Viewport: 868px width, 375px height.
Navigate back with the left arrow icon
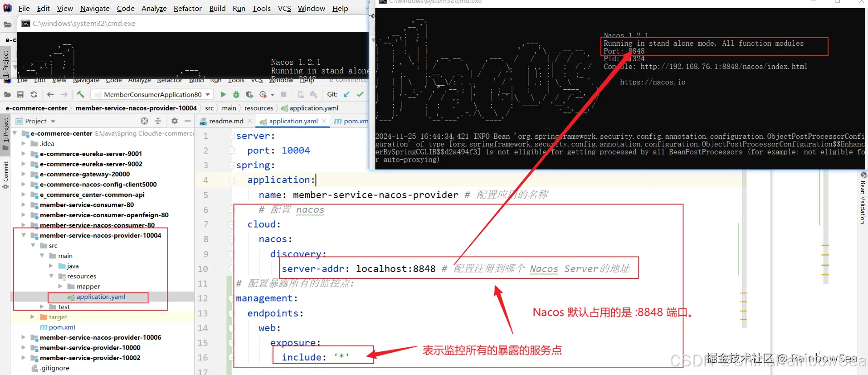click(50, 94)
